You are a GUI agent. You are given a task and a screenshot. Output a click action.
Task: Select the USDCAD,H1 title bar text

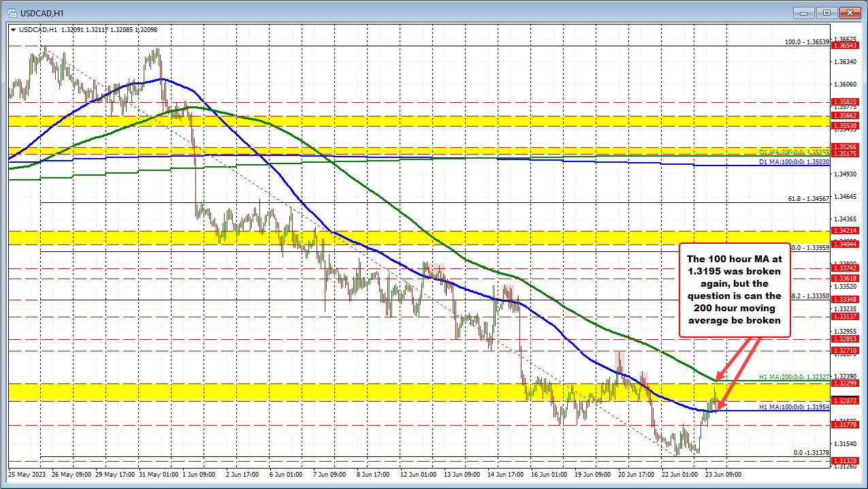click(x=41, y=12)
